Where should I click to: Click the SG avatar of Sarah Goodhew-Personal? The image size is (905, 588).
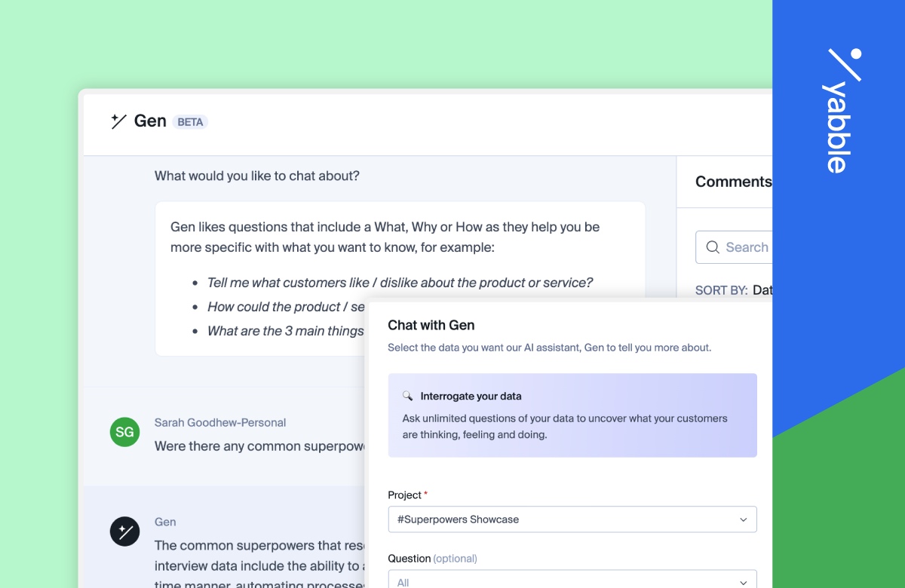point(124,432)
